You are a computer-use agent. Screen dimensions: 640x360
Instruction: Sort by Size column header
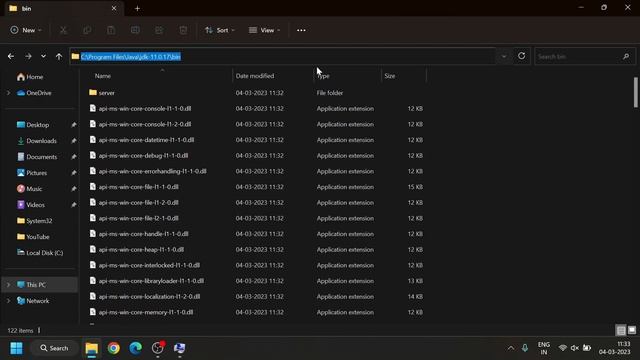coord(390,76)
